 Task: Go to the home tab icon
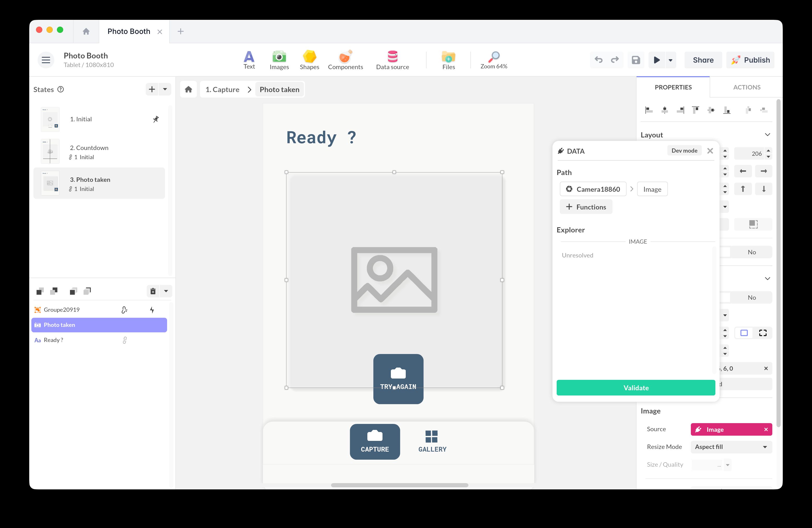[86, 31]
